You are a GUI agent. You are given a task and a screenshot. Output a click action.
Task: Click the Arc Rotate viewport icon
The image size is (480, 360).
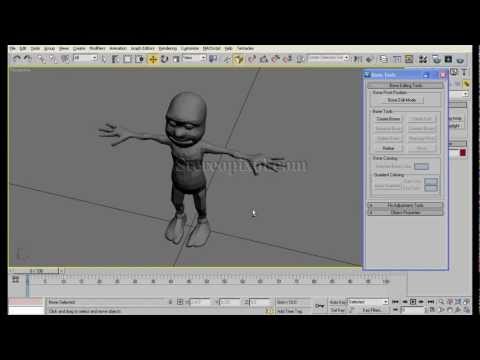coord(458,310)
